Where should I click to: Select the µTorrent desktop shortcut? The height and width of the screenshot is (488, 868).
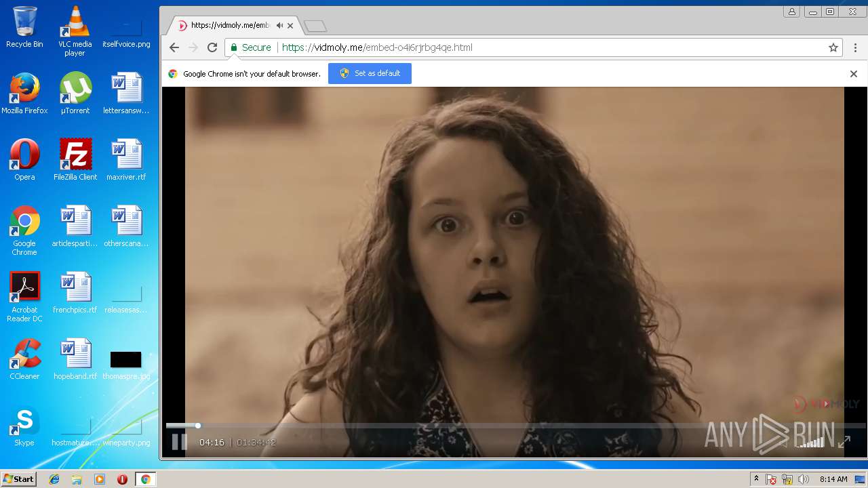[x=75, y=94]
